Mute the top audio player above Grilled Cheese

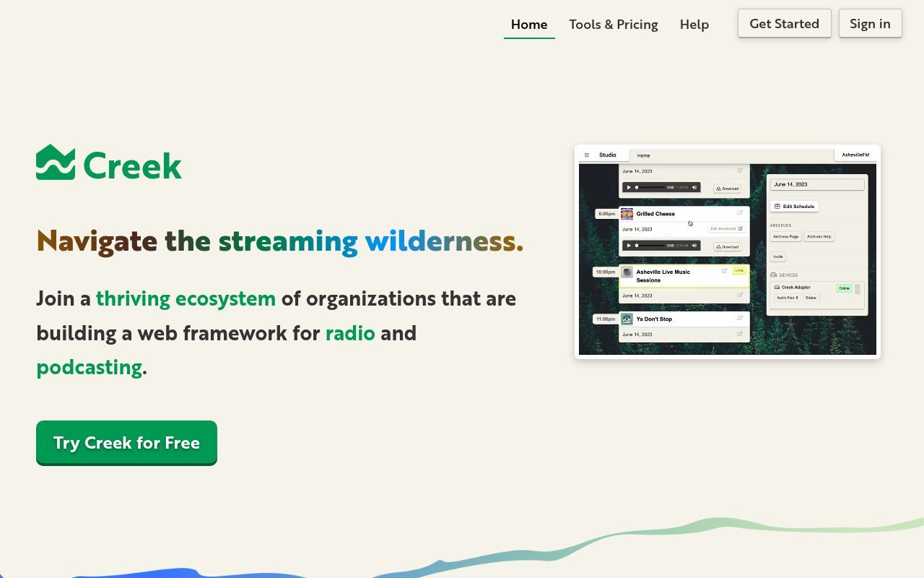coord(694,187)
